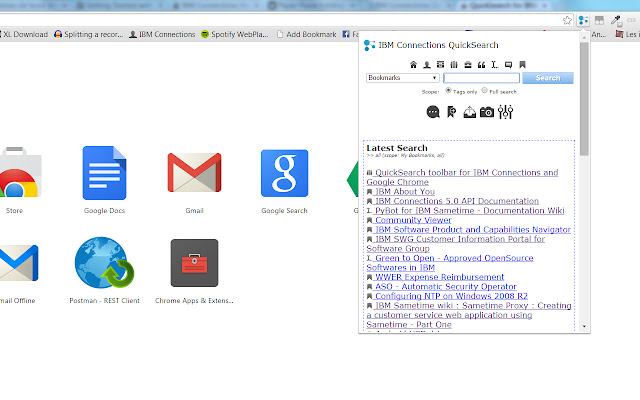Open Green to Open Approved OpenSource link
Screen dimensions: 640x400
(x=450, y=262)
